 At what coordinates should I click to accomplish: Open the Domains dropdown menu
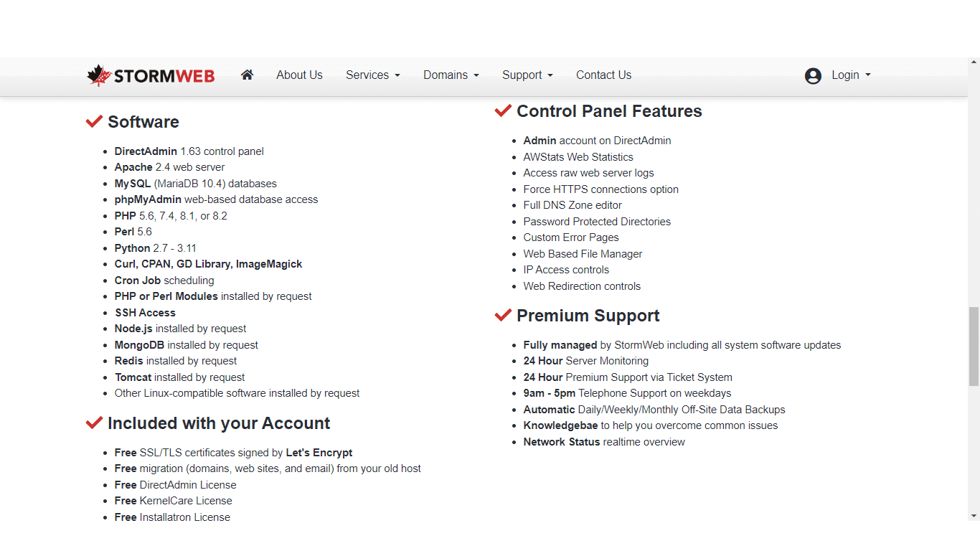[x=451, y=75]
